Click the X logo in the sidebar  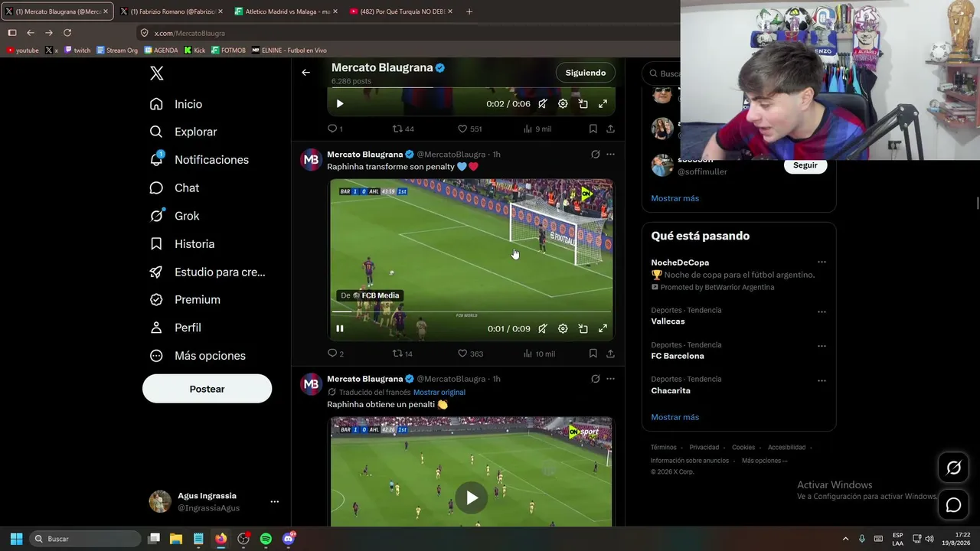pyautogui.click(x=156, y=73)
